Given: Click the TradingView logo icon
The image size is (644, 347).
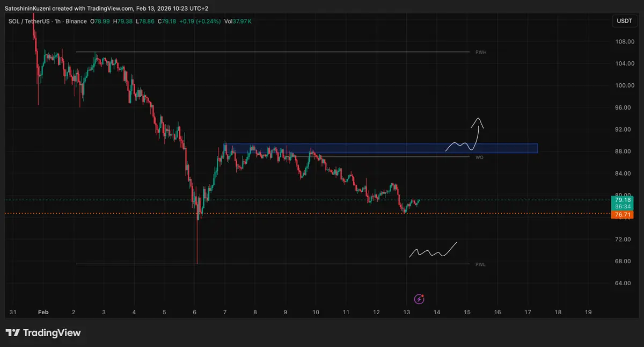Looking at the screenshot, I should click(x=13, y=333).
